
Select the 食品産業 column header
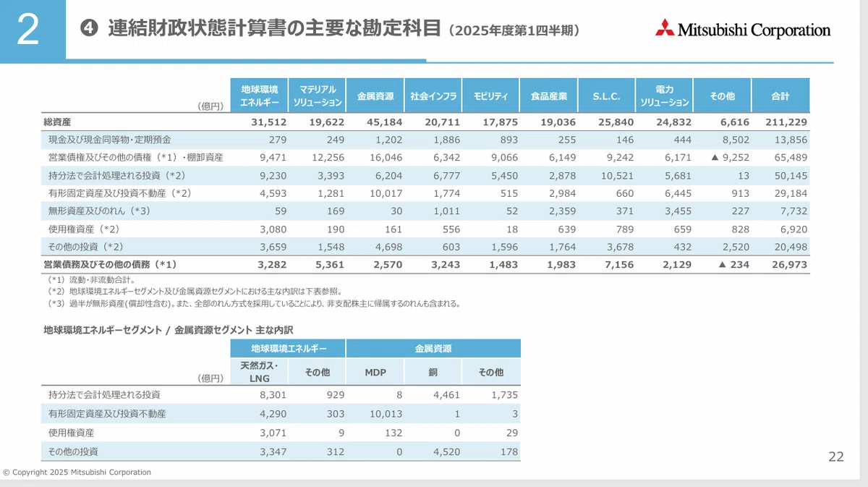(549, 96)
